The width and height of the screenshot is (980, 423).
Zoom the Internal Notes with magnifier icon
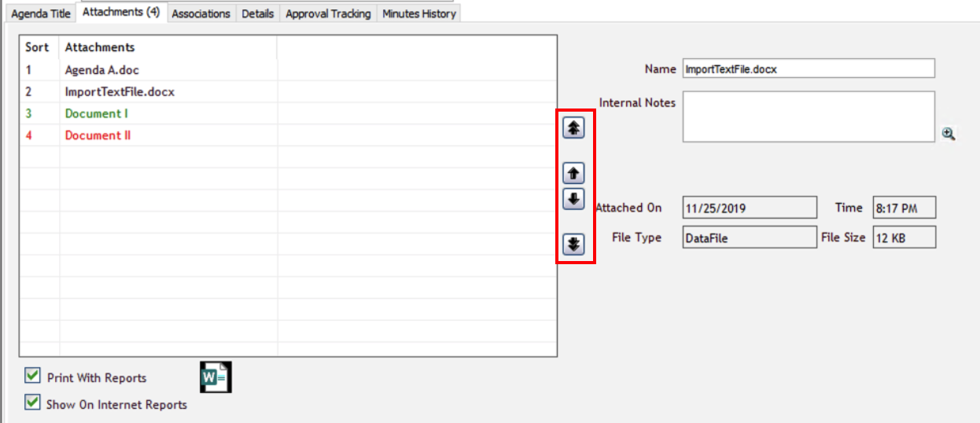[x=949, y=134]
